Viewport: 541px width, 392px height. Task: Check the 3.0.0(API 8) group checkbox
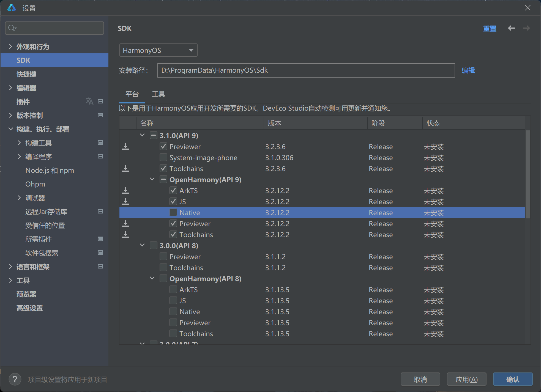tap(154, 245)
